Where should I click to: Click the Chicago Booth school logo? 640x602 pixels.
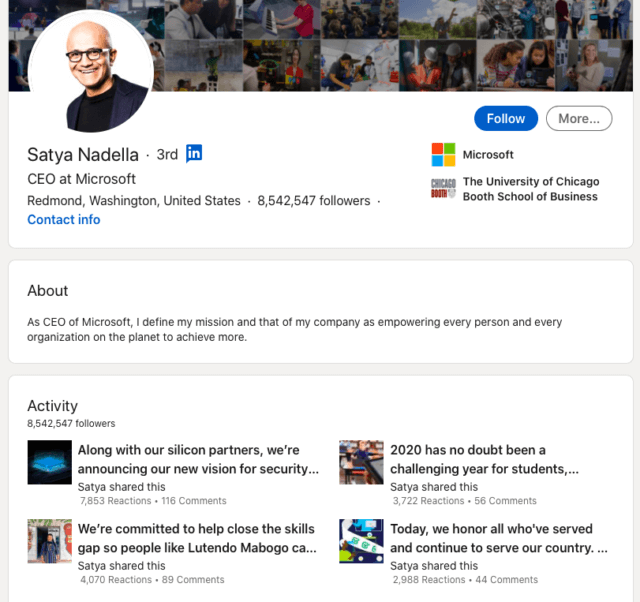pyautogui.click(x=443, y=189)
